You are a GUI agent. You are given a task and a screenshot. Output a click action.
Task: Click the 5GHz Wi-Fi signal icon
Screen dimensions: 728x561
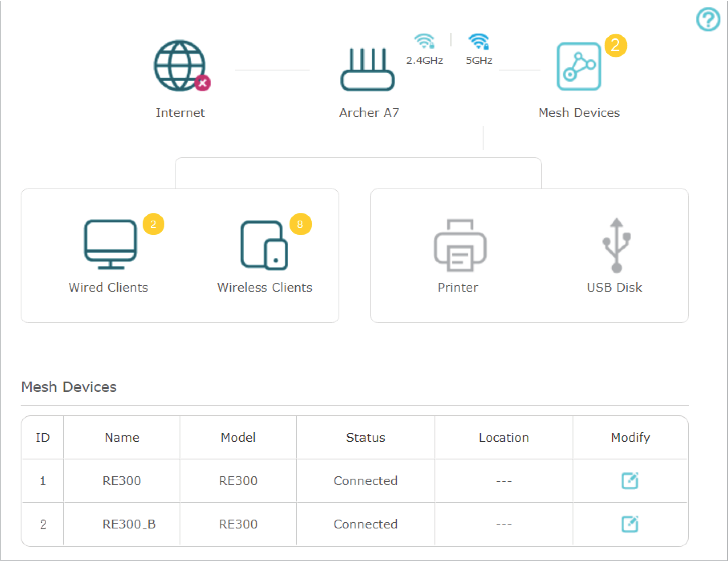(479, 41)
